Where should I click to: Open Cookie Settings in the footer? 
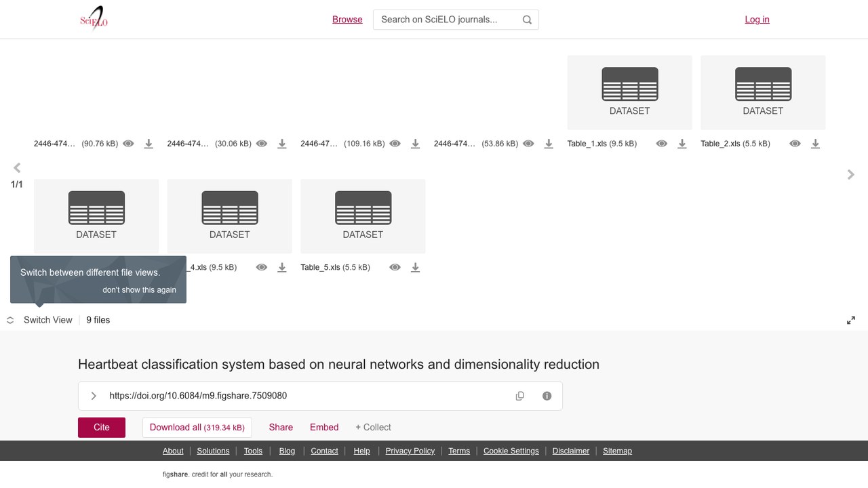point(511,451)
